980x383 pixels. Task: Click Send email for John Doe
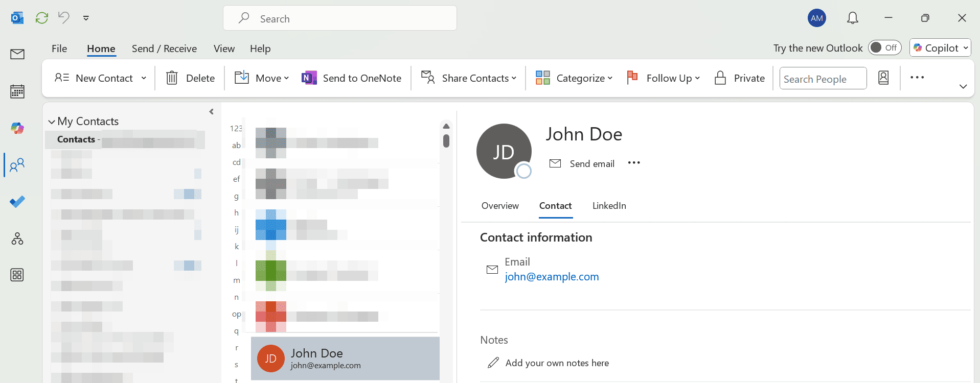coord(582,163)
